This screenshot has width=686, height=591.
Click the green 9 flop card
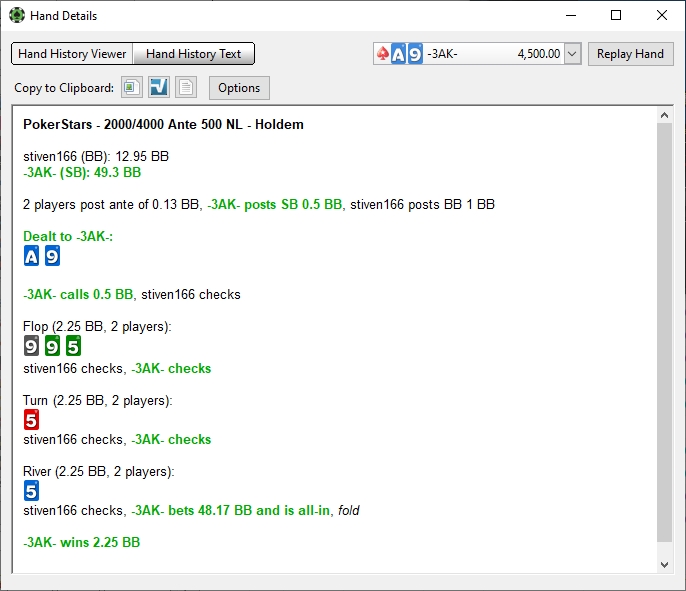52,346
